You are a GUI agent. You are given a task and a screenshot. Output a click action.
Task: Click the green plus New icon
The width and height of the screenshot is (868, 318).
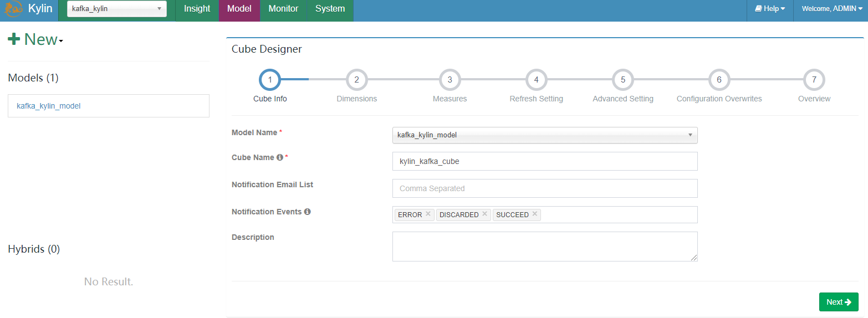(x=14, y=39)
